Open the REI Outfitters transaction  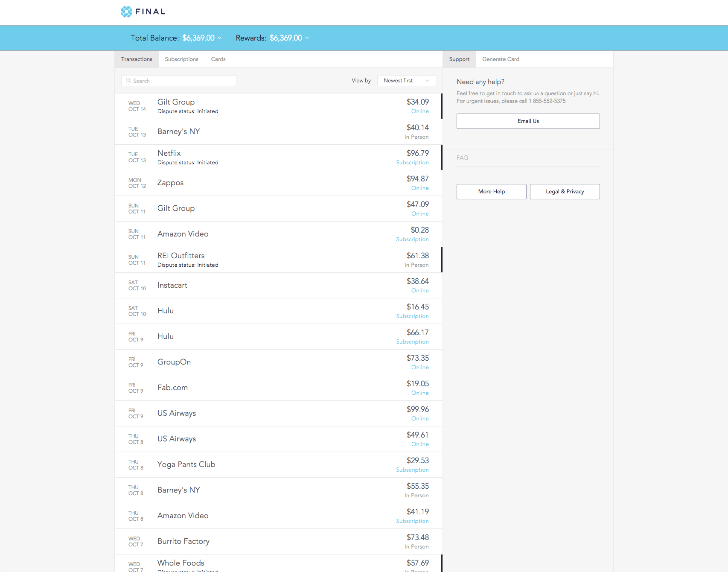tap(278, 260)
